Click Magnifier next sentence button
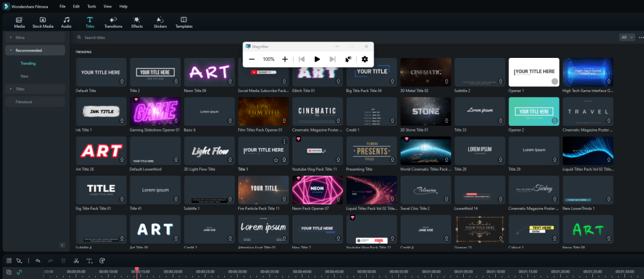The width and height of the screenshot is (644, 279). [x=333, y=59]
